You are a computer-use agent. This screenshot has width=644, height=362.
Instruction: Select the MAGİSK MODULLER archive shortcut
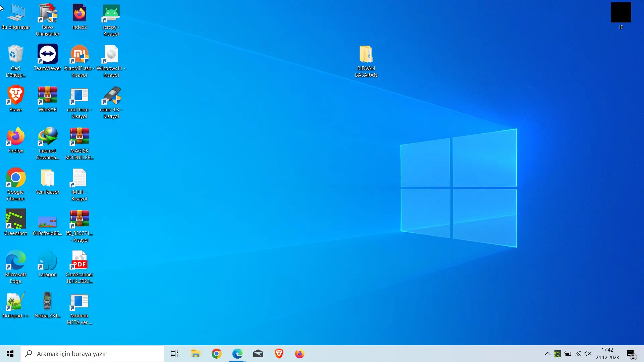coord(79,144)
